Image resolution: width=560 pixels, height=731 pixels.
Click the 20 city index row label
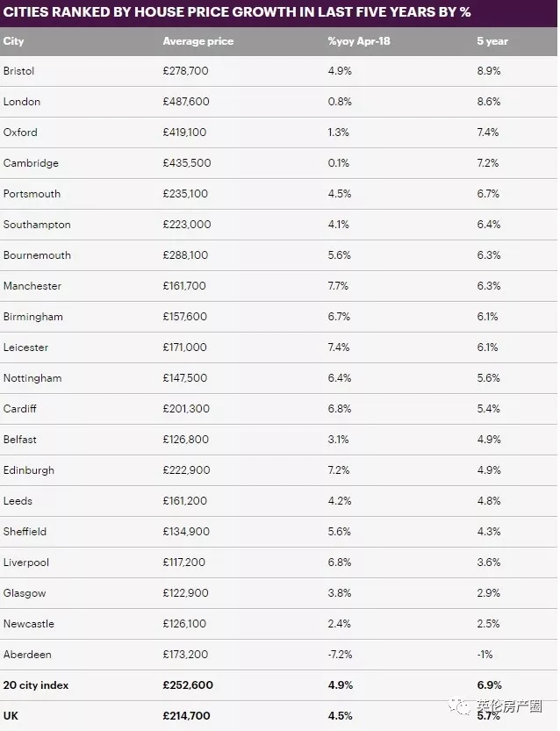(x=36, y=685)
